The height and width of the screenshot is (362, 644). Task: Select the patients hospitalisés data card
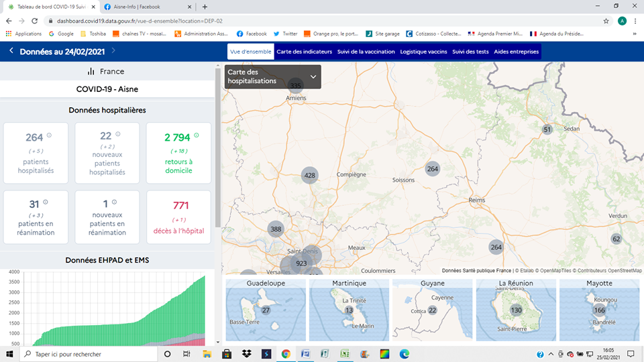(35, 153)
